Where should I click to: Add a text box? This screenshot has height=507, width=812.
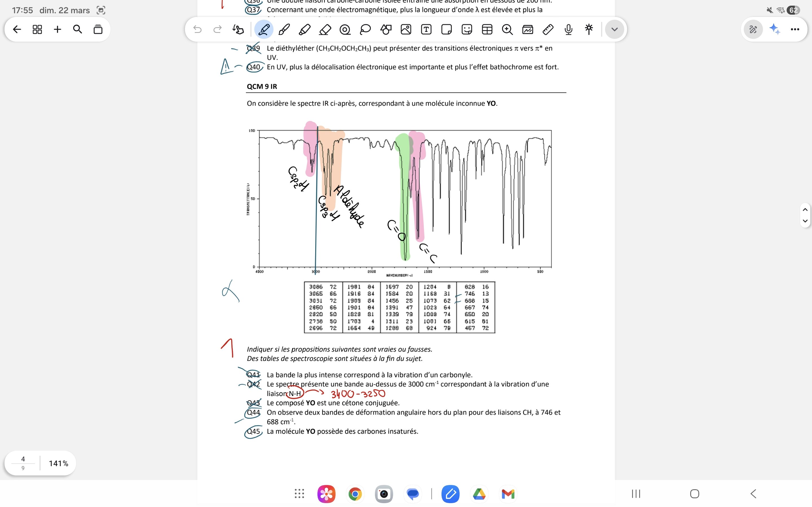[426, 30]
